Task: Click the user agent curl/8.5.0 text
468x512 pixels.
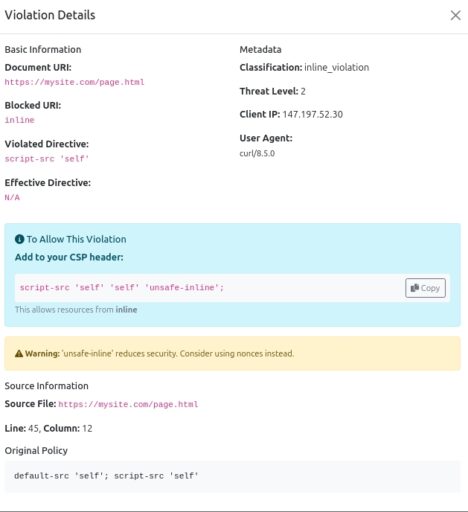Action: pos(257,153)
